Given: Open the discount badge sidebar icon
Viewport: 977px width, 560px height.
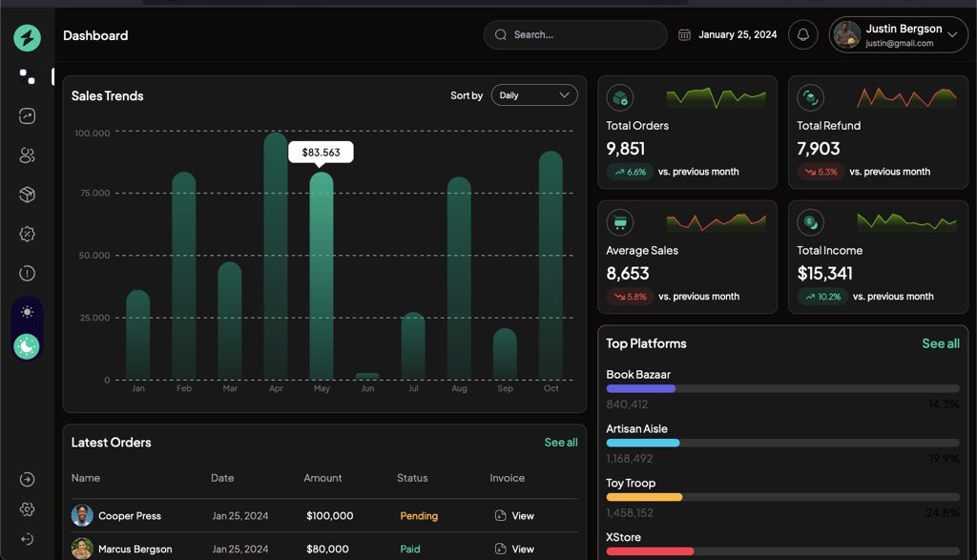Looking at the screenshot, I should coord(27,234).
